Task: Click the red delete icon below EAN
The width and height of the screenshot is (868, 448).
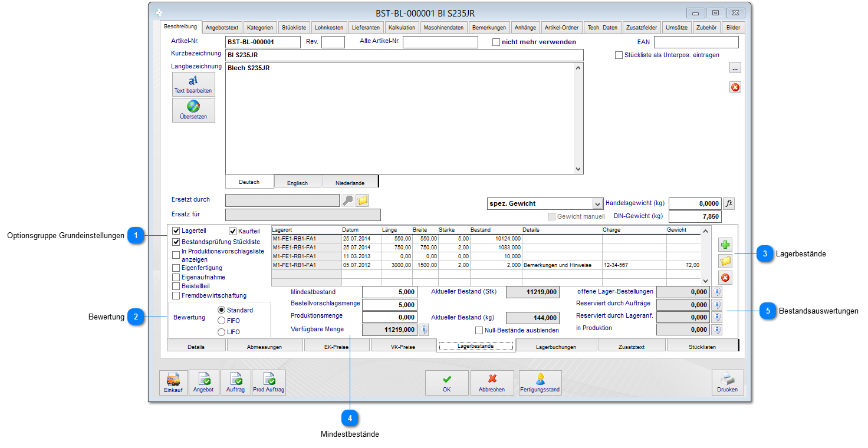Action: (735, 87)
